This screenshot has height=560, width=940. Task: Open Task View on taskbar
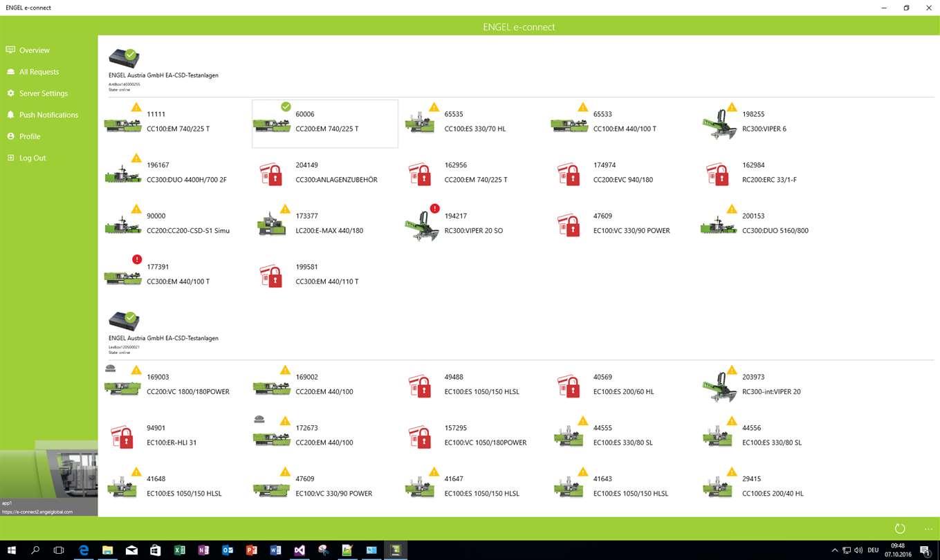point(59,550)
